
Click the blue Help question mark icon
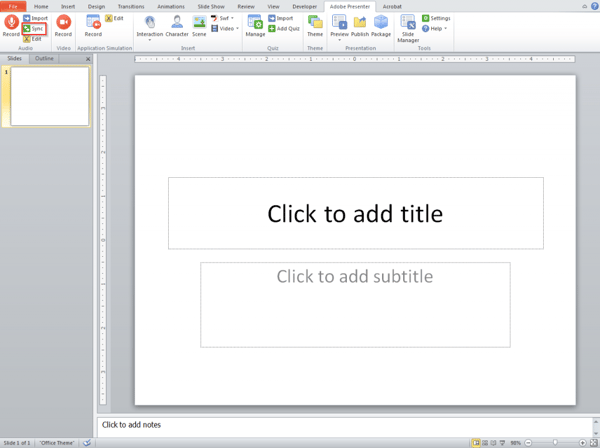[594, 6]
